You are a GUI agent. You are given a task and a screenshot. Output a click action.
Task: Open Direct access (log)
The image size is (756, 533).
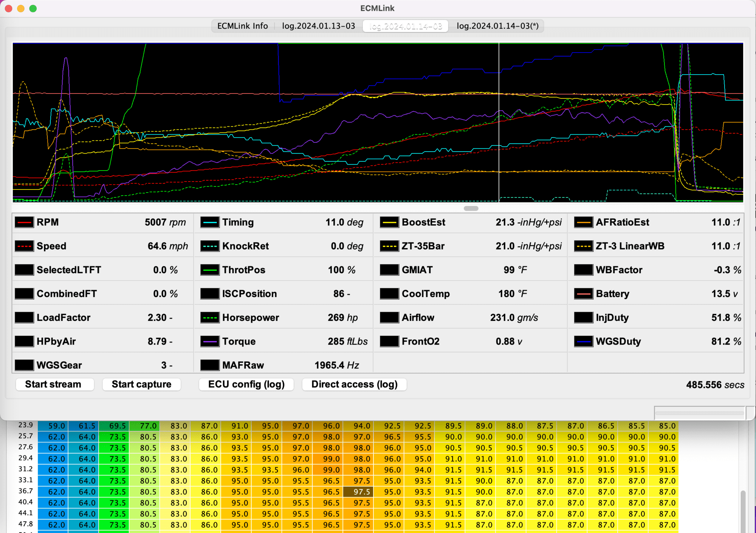tap(355, 384)
